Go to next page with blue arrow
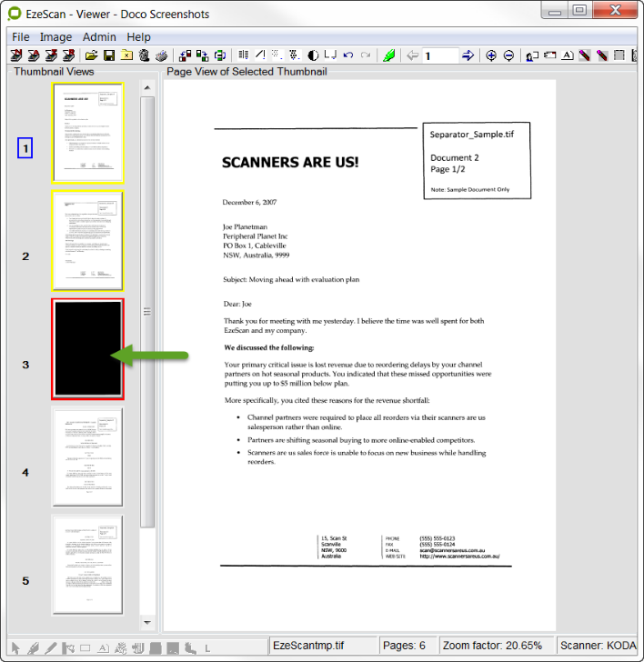 468,55
